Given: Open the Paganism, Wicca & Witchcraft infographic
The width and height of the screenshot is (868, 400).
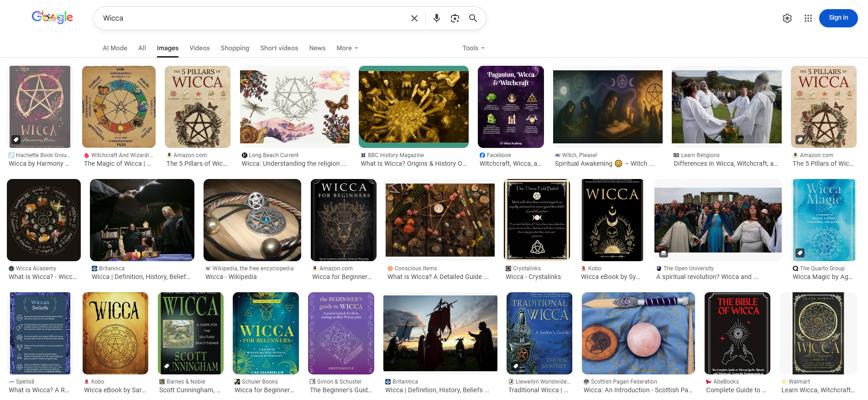Looking at the screenshot, I should tap(511, 107).
